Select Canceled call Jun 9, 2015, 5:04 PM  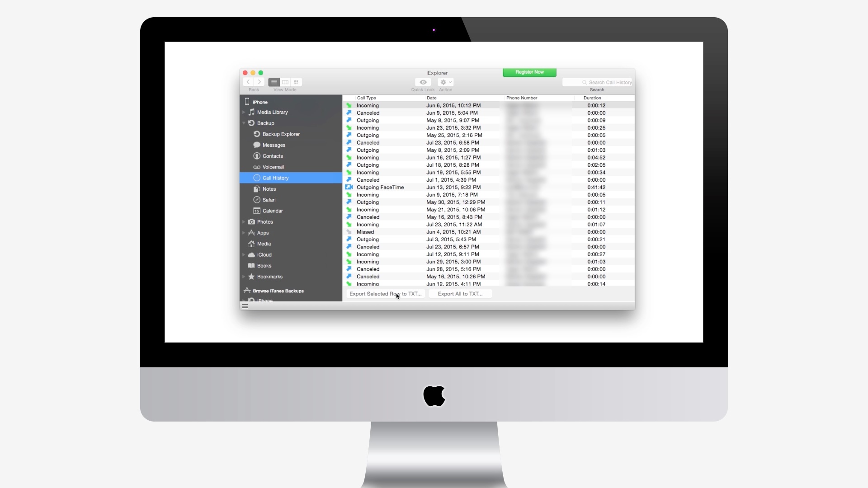point(489,113)
